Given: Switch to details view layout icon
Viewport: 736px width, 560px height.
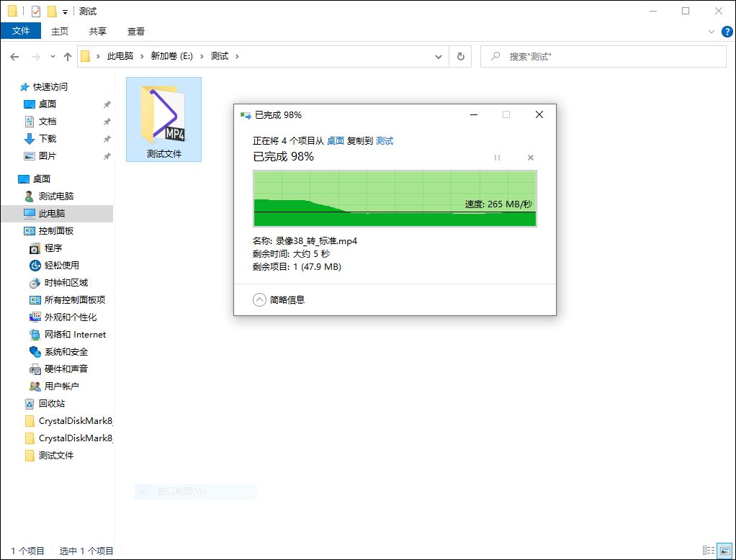Looking at the screenshot, I should tap(709, 551).
